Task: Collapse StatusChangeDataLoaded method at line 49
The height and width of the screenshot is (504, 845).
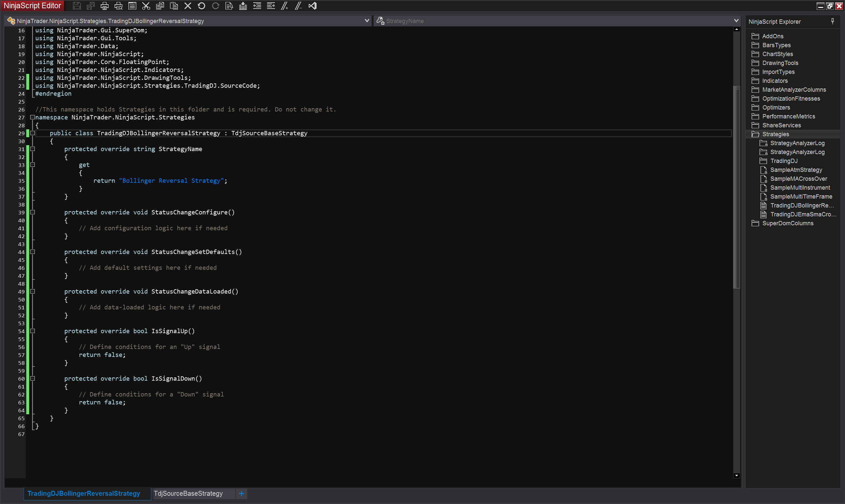Action: (33, 291)
